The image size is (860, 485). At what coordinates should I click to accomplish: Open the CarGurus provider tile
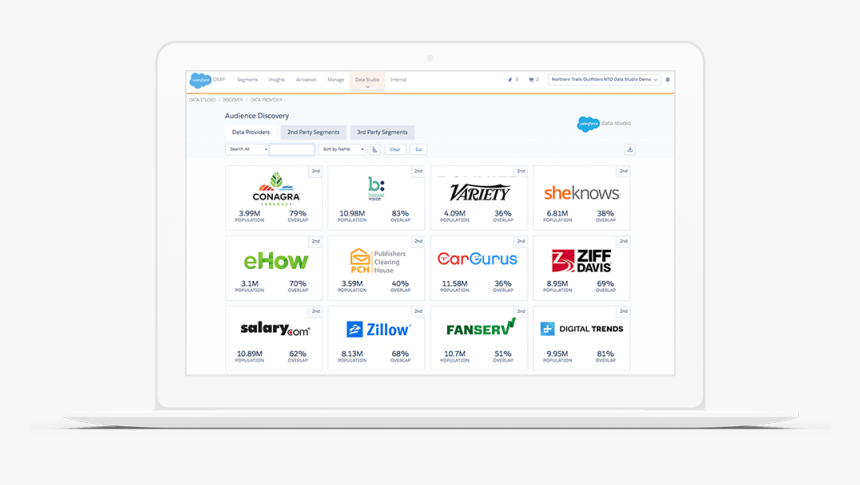pos(477,268)
